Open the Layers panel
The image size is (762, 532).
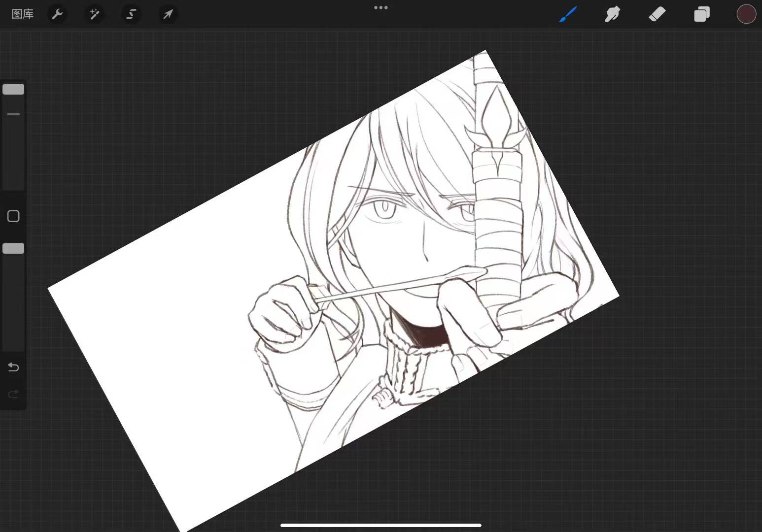click(x=701, y=14)
